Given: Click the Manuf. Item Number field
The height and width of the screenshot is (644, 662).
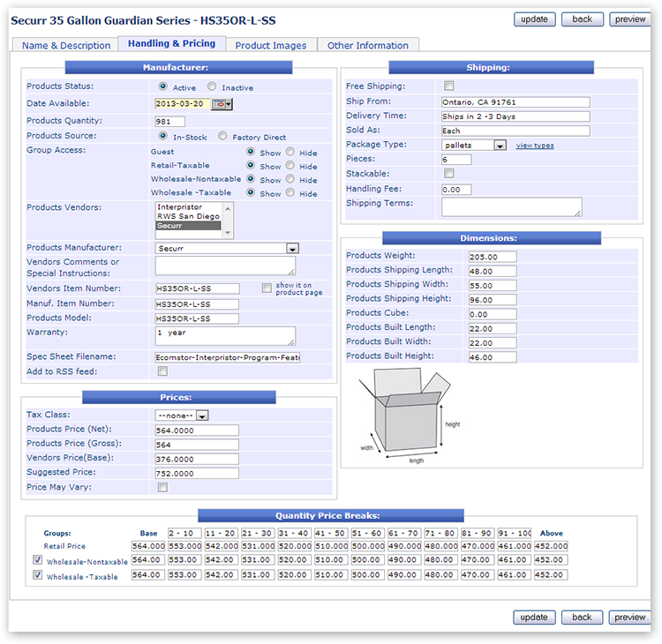Looking at the screenshot, I should point(197,304).
